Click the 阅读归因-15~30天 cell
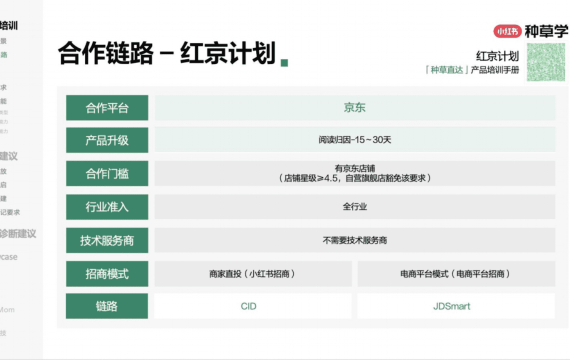 pyautogui.click(x=355, y=140)
